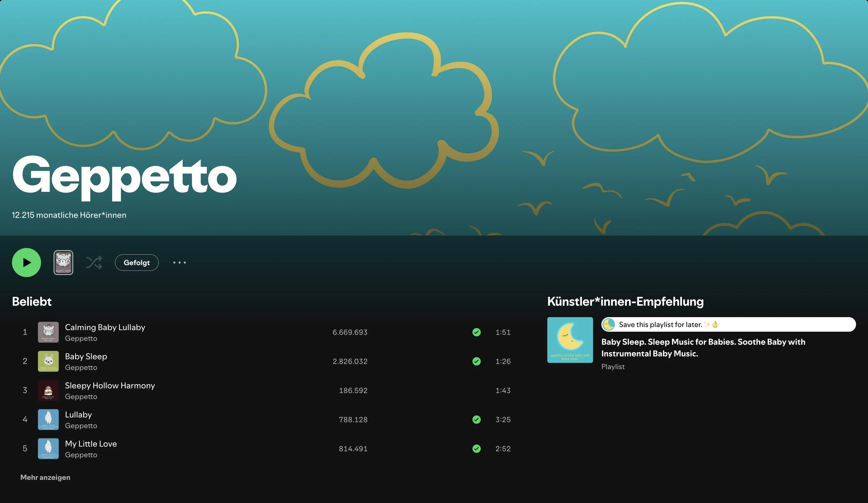
Task: Open the recommended Baby Sleep playlist cover
Action: pos(570,340)
